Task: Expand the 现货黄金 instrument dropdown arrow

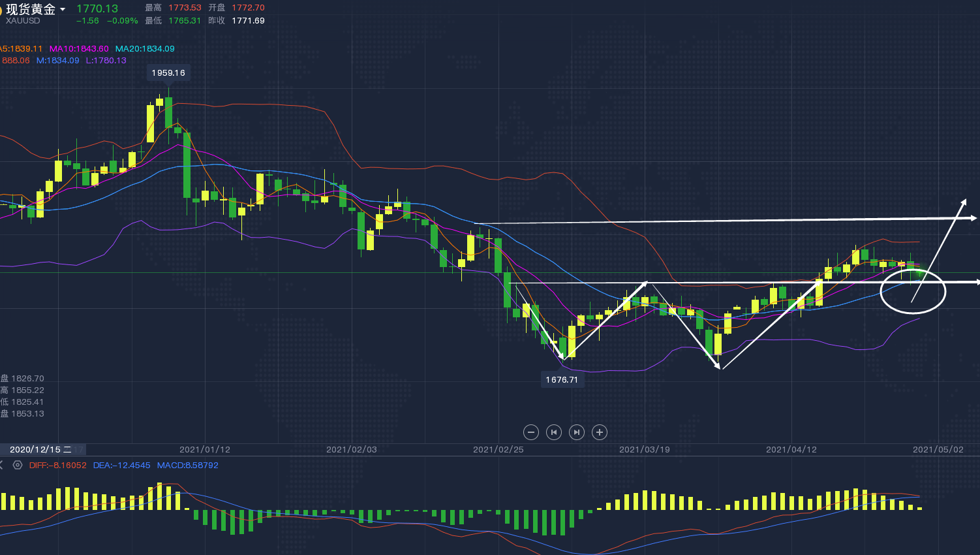Action: (x=63, y=9)
